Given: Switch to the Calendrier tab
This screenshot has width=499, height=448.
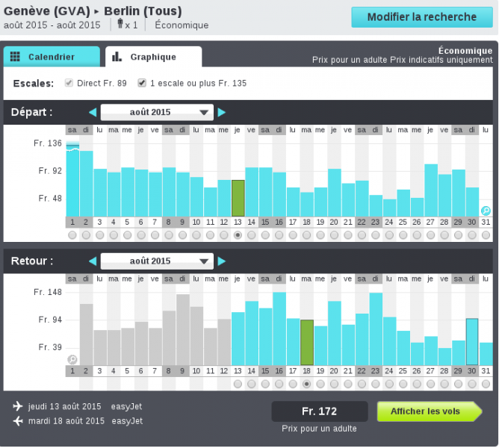Looking at the screenshot, I should [51, 57].
